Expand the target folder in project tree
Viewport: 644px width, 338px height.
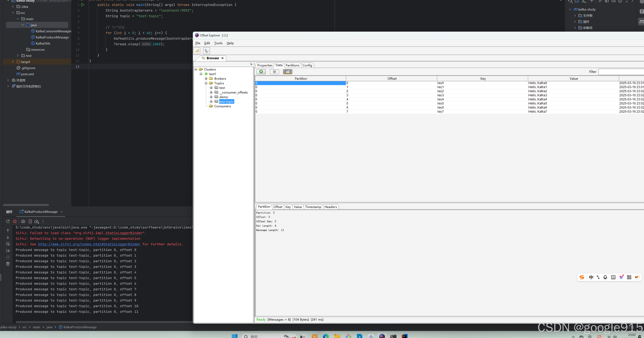pyautogui.click(x=13, y=62)
